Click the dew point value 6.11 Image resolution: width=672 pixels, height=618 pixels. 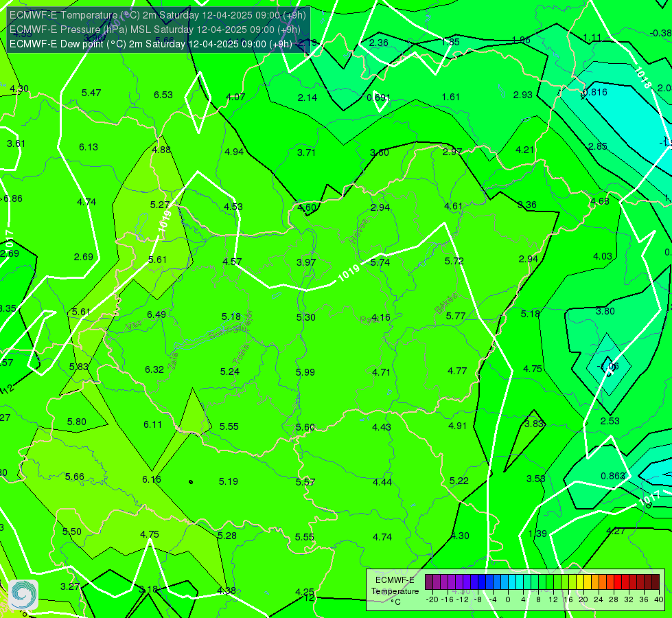point(152,424)
